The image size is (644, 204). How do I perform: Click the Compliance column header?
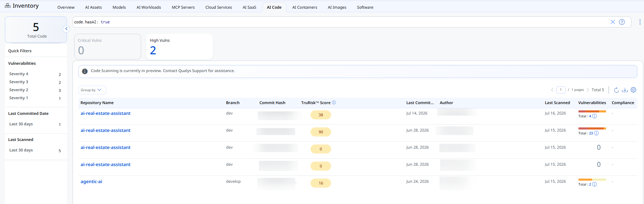point(623,103)
